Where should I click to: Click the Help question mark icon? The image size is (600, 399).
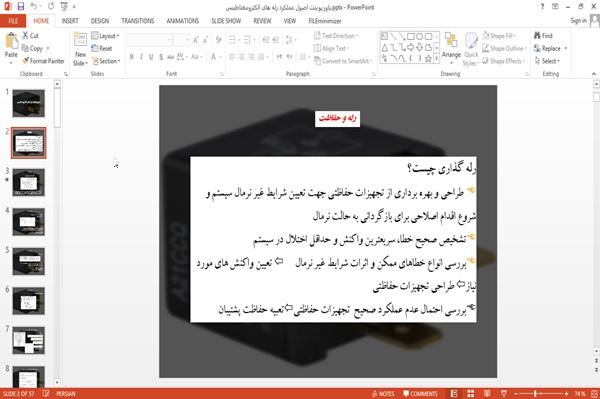pyautogui.click(x=542, y=7)
